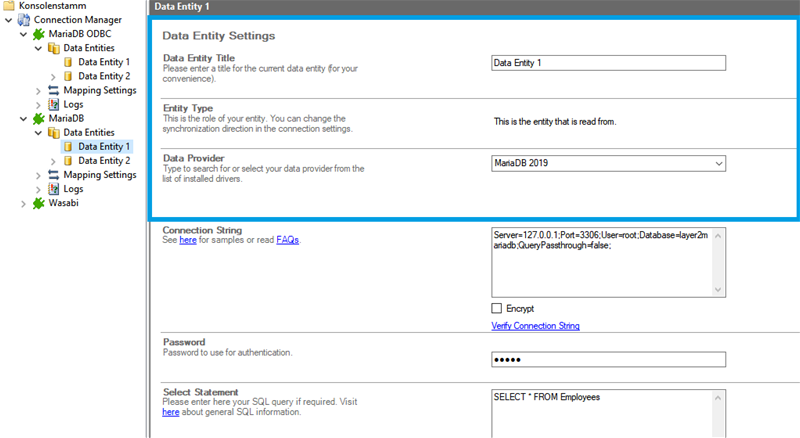
Task: Collapse the MariaDB ODBC node
Action: (x=24, y=33)
